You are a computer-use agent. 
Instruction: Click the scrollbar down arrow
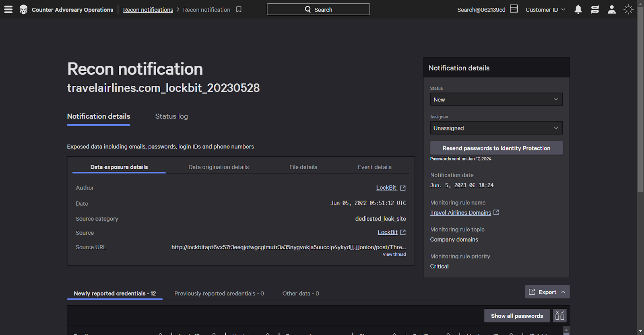(x=640, y=331)
